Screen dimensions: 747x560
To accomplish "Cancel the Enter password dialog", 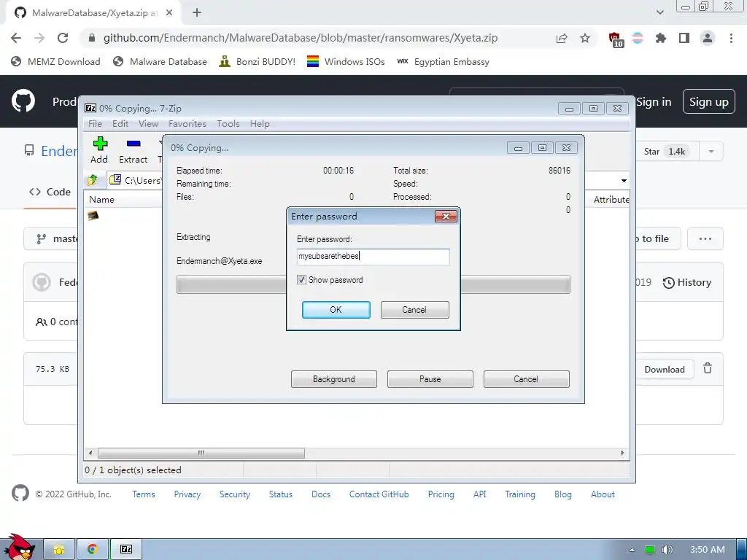I will tap(414, 309).
